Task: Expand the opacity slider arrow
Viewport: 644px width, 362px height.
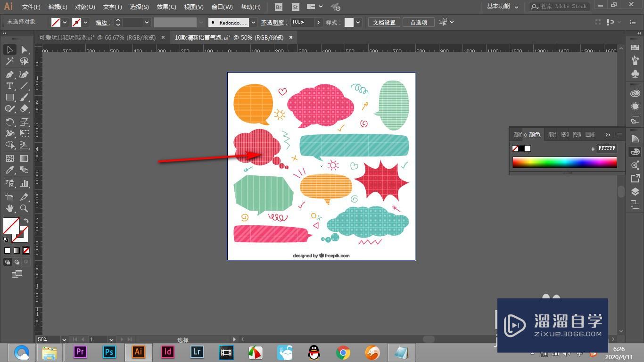Action: pyautogui.click(x=319, y=22)
